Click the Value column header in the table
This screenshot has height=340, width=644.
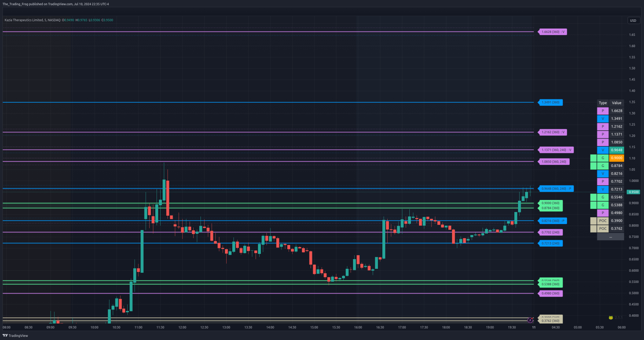tap(617, 103)
